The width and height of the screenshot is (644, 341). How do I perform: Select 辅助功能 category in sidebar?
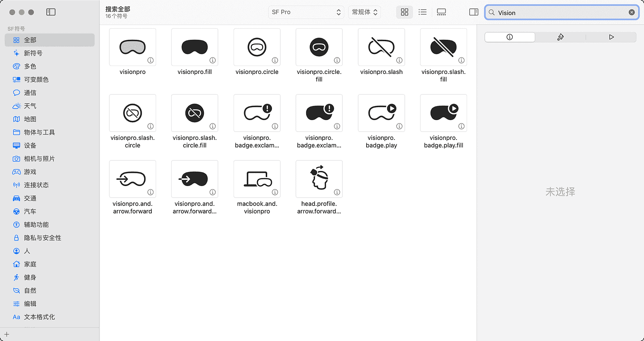(50, 225)
